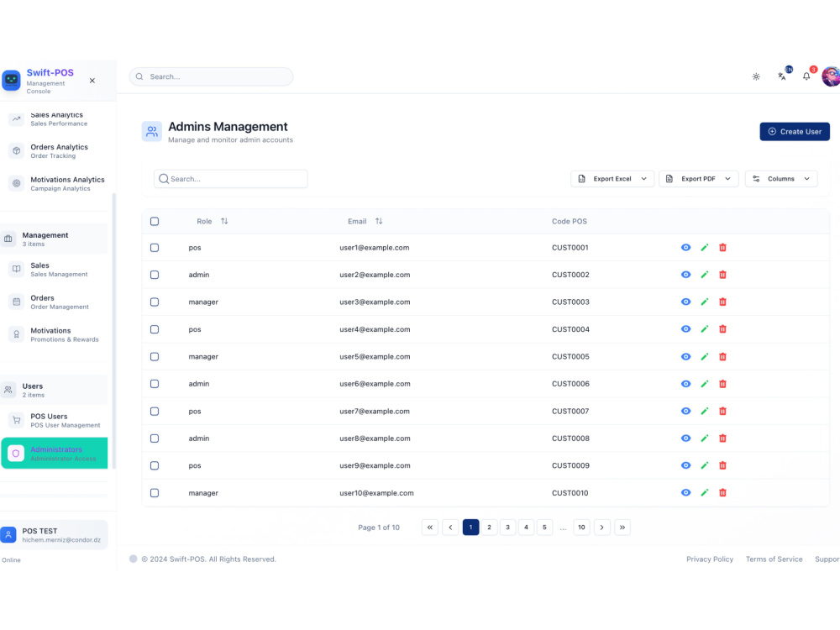840x630 pixels.
Task: Delete the CUST0002 row
Action: (x=722, y=275)
